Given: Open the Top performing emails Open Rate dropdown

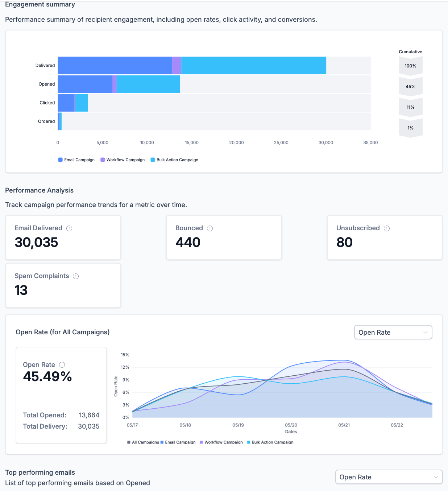Looking at the screenshot, I should 389,477.
